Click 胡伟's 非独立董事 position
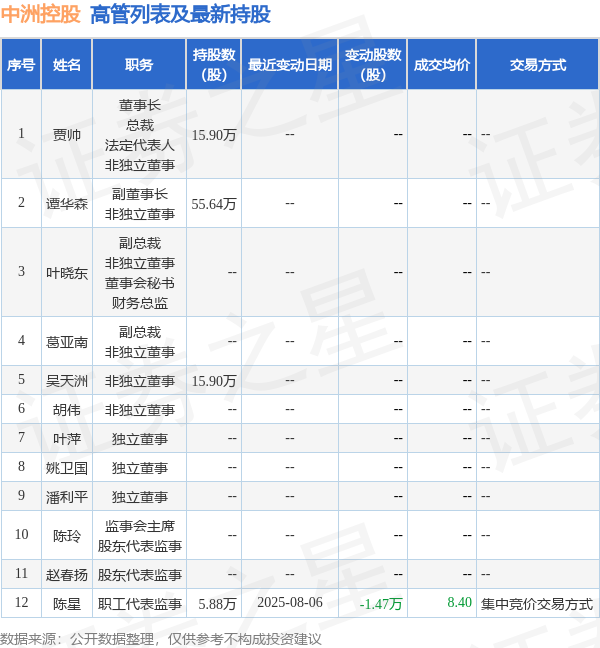Viewport: 600px width, 648px height. (x=140, y=410)
